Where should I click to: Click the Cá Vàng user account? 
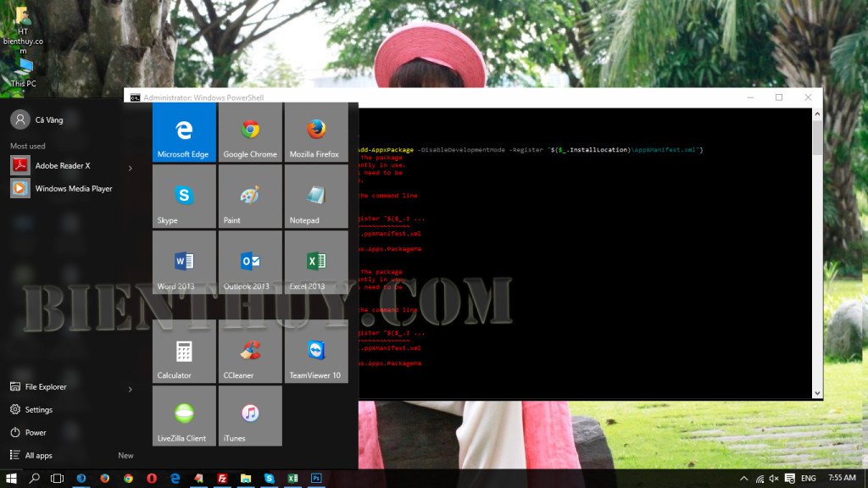pyautogui.click(x=37, y=119)
